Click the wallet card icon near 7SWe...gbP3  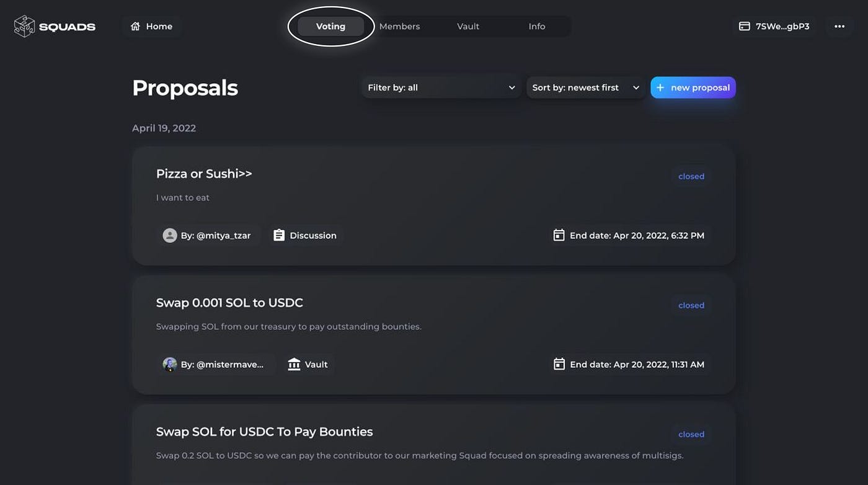click(744, 26)
